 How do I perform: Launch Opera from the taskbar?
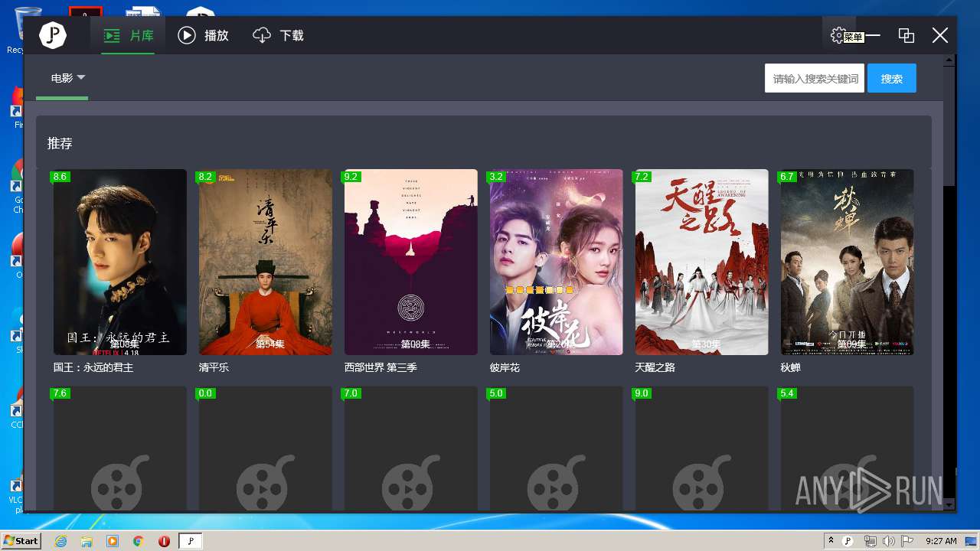(x=164, y=541)
